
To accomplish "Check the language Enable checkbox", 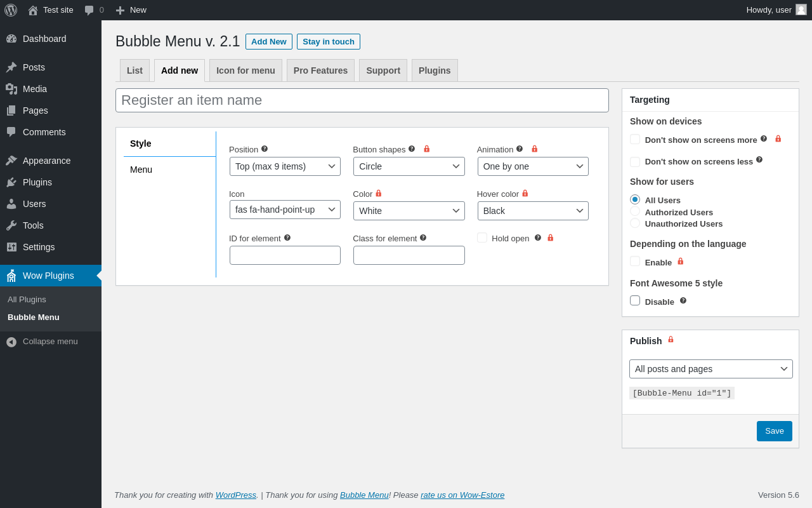I will point(635,261).
